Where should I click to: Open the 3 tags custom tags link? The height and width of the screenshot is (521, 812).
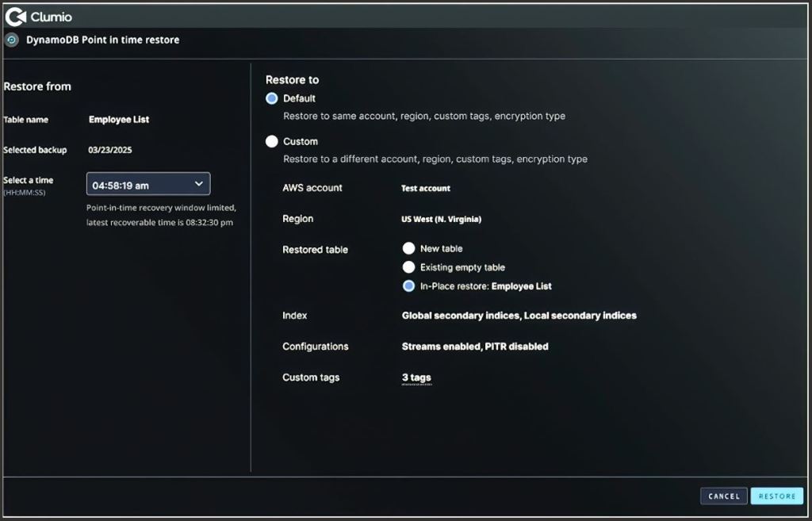pyautogui.click(x=416, y=377)
